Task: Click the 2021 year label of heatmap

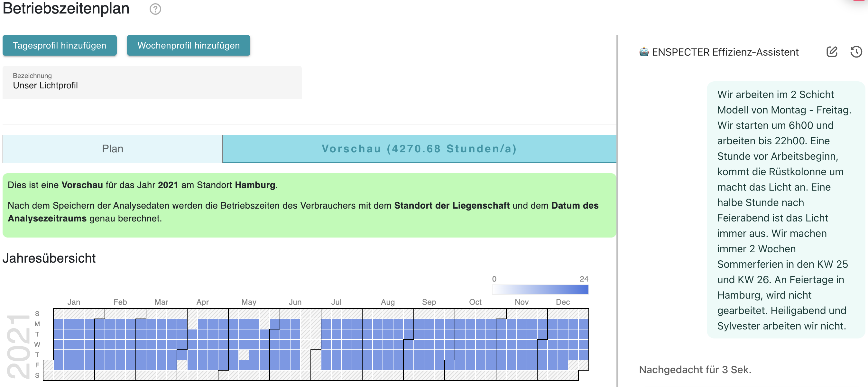Action: point(18,346)
